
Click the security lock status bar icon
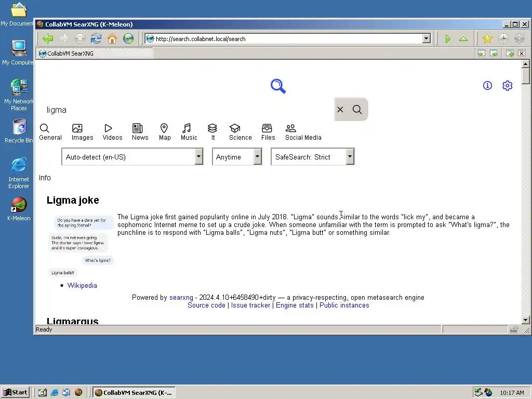[x=514, y=329]
